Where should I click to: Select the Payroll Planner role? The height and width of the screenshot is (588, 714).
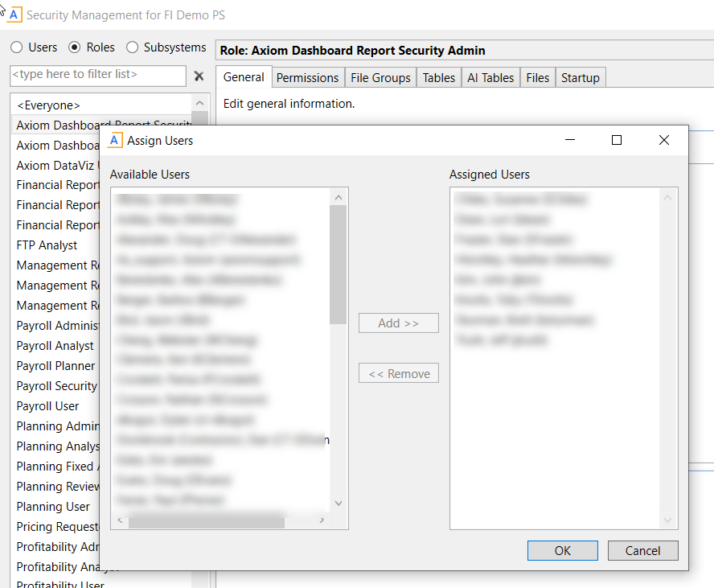(x=55, y=366)
